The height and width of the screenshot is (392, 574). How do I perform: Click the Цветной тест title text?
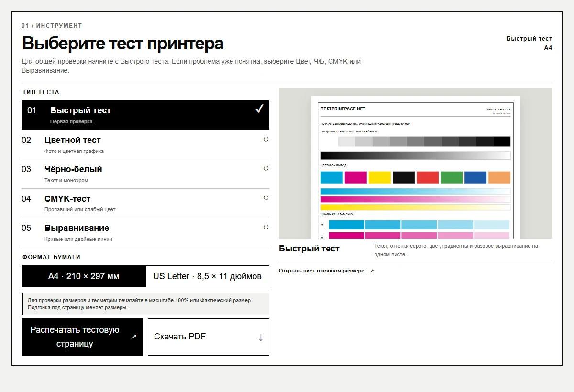pos(73,140)
